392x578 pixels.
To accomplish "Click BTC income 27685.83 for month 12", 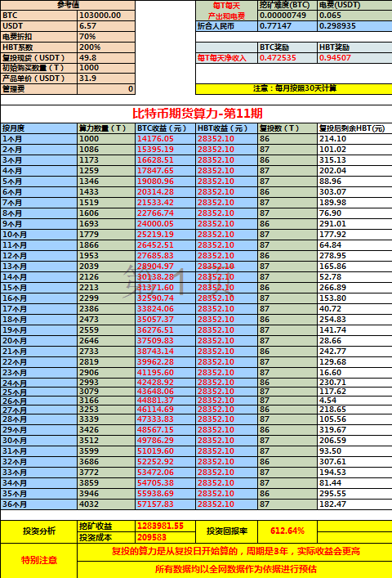I will [x=165, y=256].
